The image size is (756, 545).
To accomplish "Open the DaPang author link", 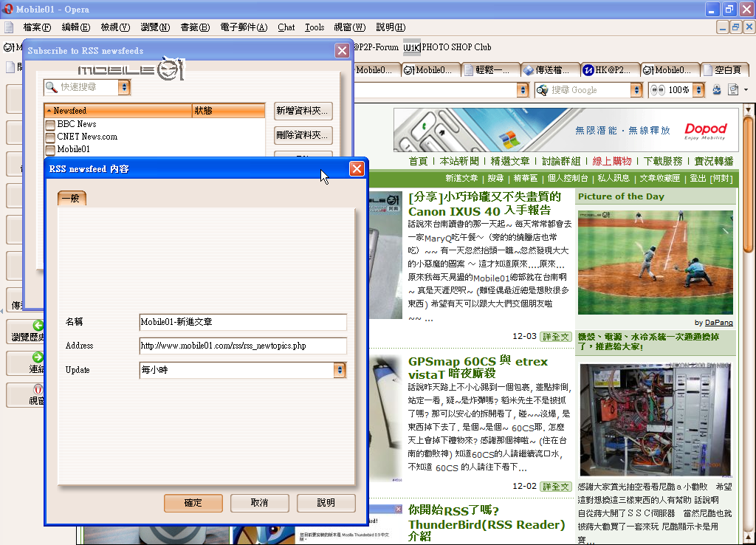I will [718, 323].
